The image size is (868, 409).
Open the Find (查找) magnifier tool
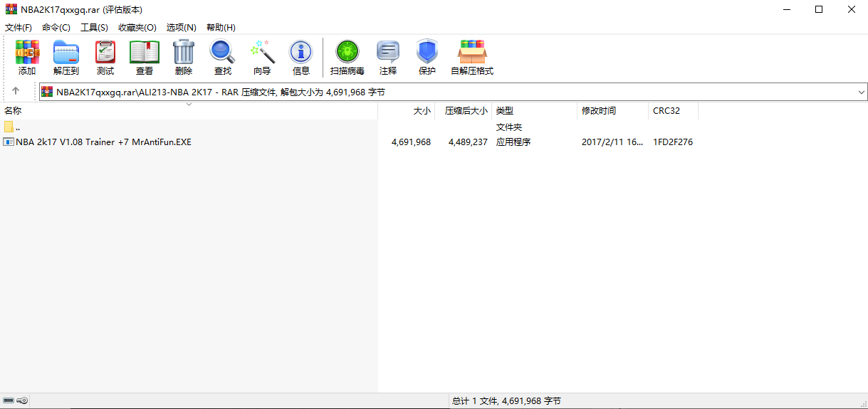(223, 58)
